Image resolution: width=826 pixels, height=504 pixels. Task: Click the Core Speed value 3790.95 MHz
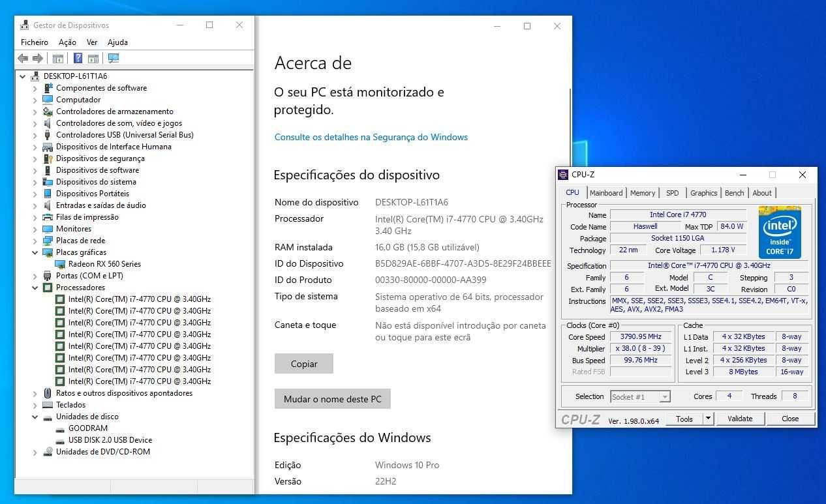[640, 336]
